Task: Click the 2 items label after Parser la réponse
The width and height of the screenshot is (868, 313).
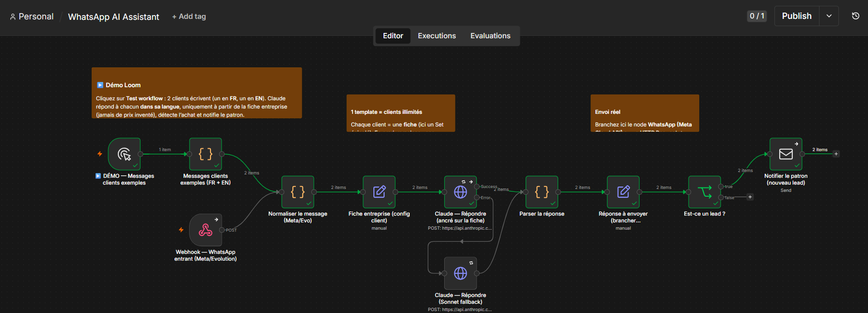Action: (582, 188)
